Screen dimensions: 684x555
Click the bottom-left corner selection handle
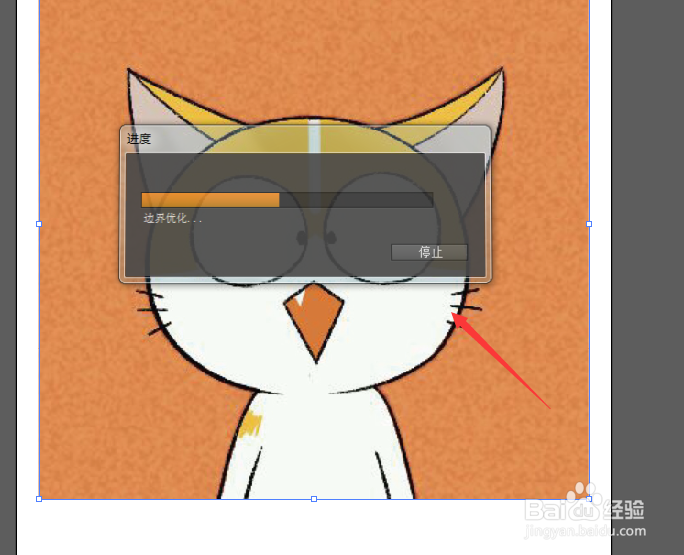point(39,499)
